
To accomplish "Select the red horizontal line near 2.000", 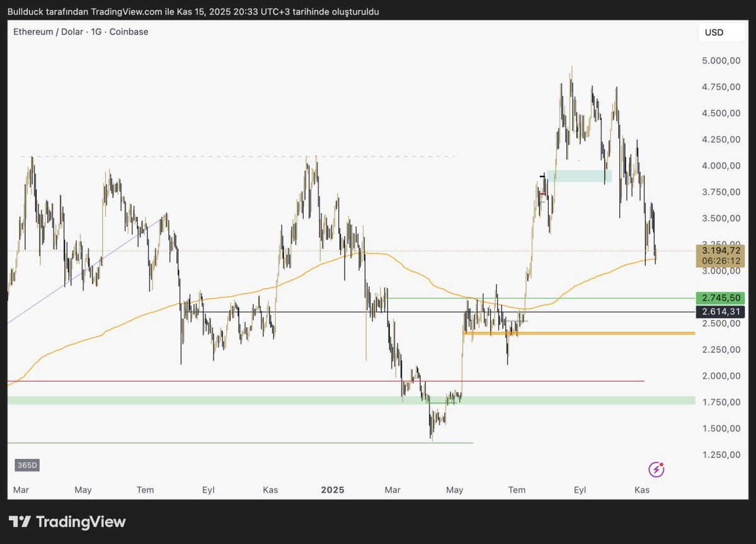I will pos(326,381).
